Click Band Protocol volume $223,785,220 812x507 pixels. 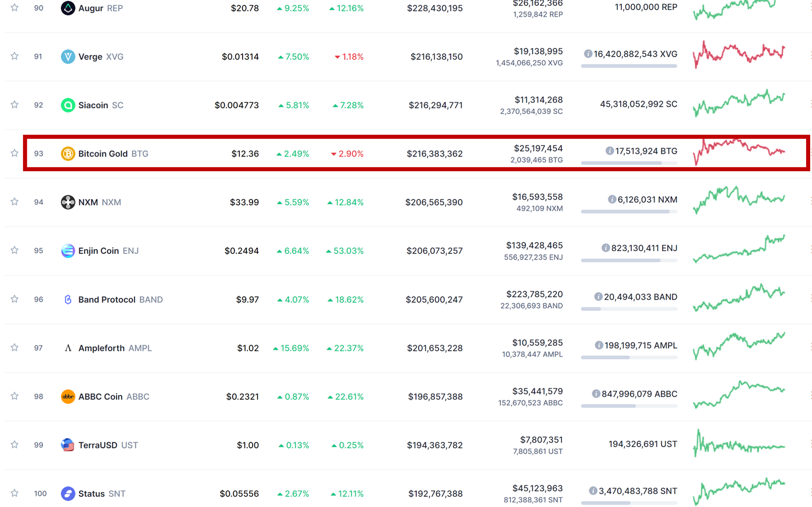(535, 294)
